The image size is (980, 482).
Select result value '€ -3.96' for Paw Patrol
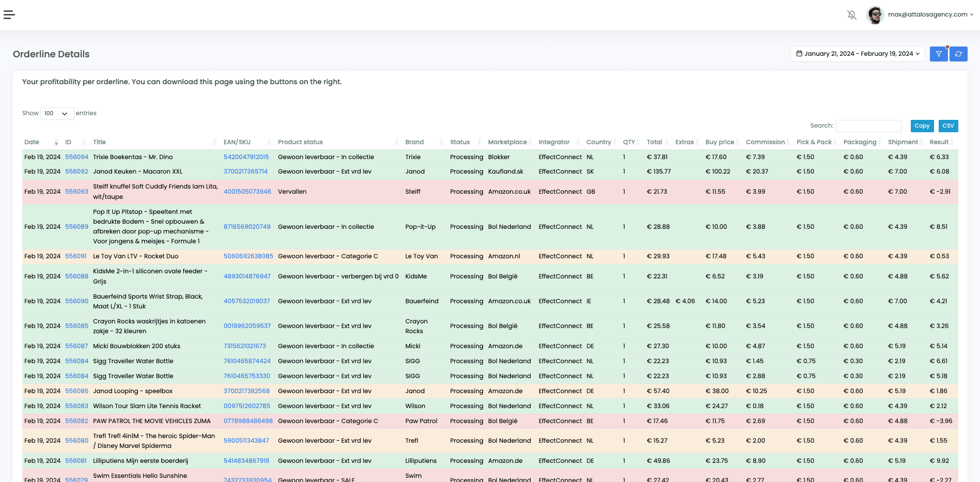point(941,421)
